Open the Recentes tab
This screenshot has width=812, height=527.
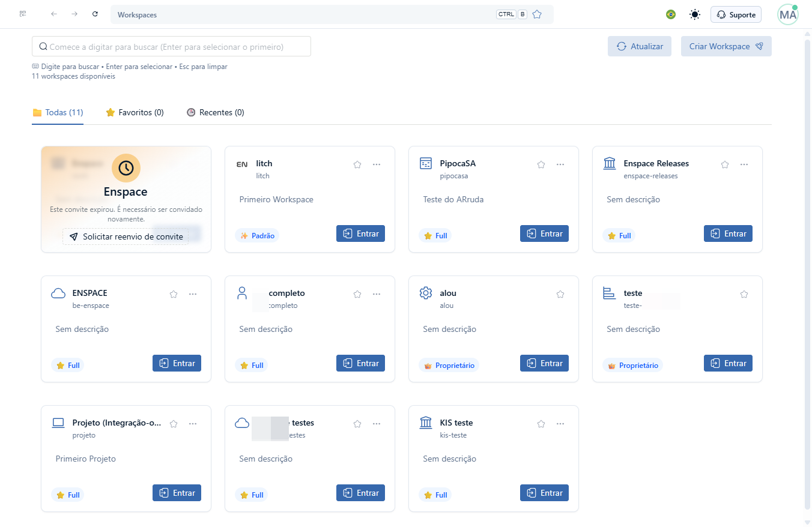pos(216,112)
